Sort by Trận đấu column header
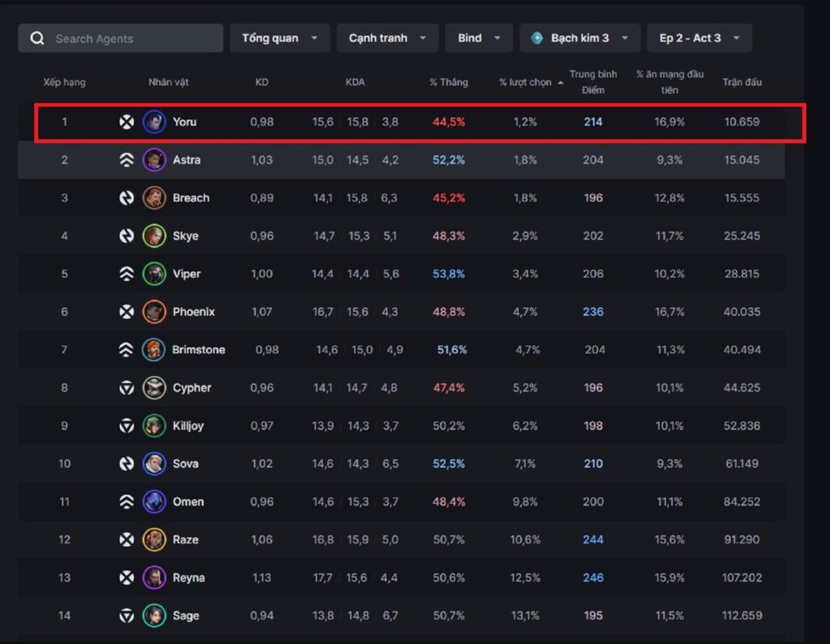 click(742, 82)
